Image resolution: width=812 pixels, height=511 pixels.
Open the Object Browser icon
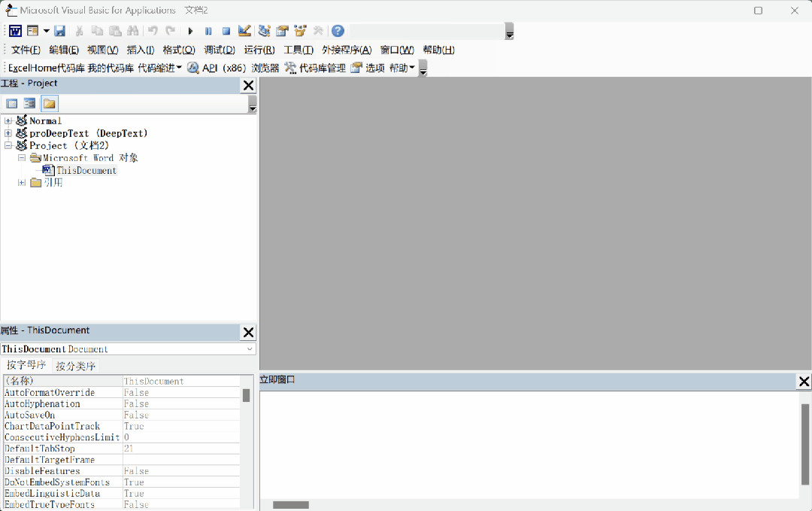tap(300, 31)
